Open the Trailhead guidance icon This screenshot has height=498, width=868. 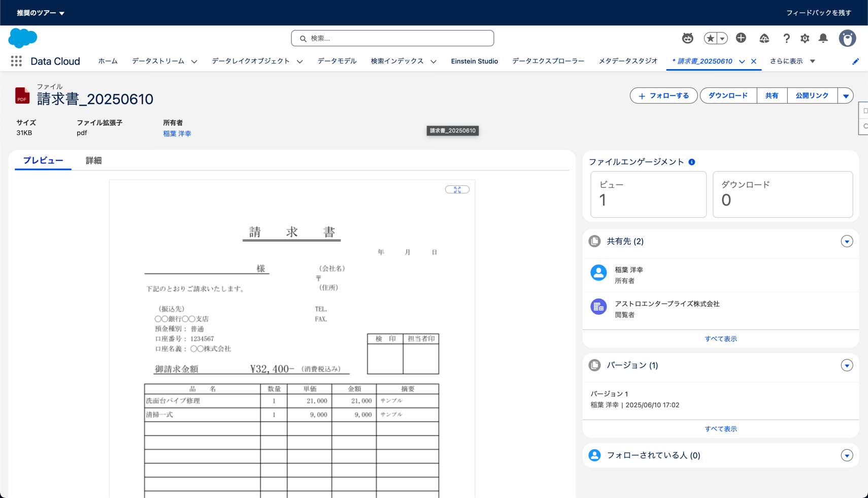point(764,39)
